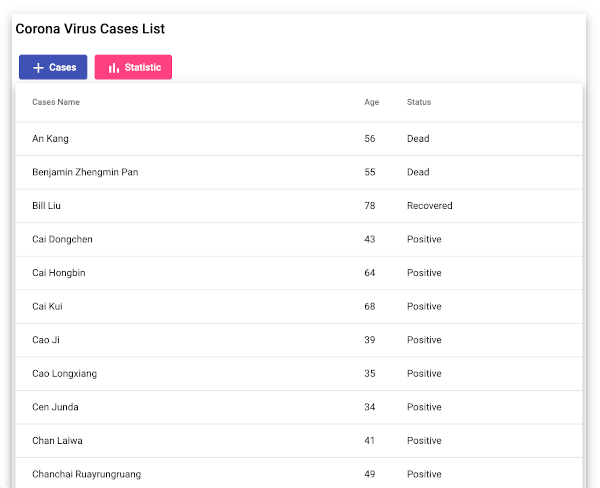
Task: Open the Cai Dongchen case row
Action: [299, 240]
